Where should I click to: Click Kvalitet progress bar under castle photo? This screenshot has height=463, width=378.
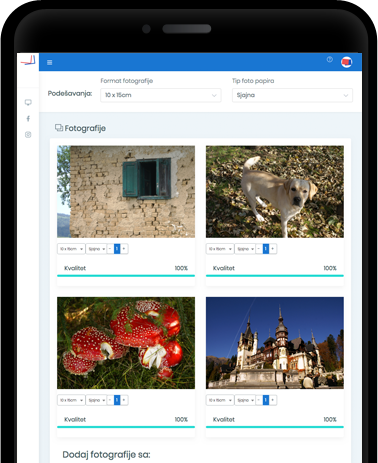275,427
